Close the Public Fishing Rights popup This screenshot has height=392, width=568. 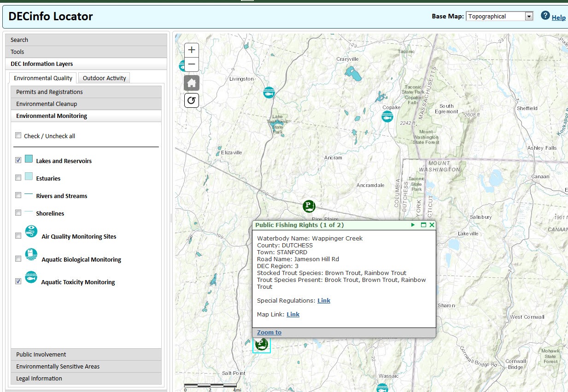click(x=432, y=225)
